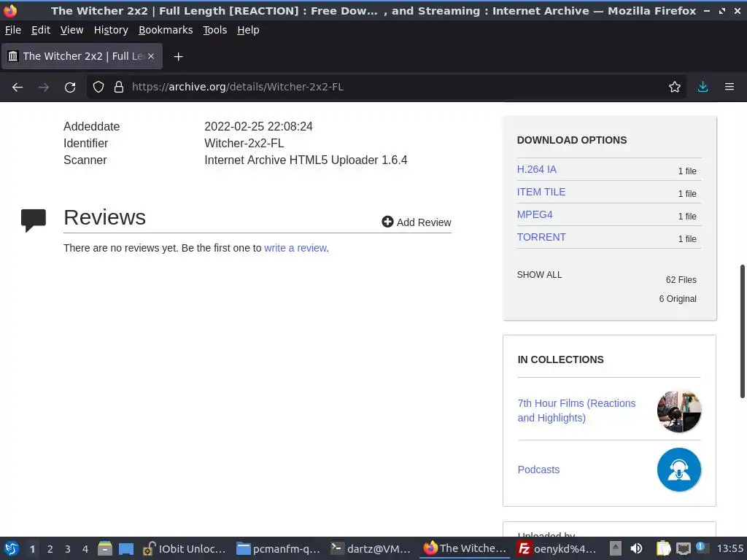Switch to the pcmanfm-qt taskbar window

[x=278, y=548]
